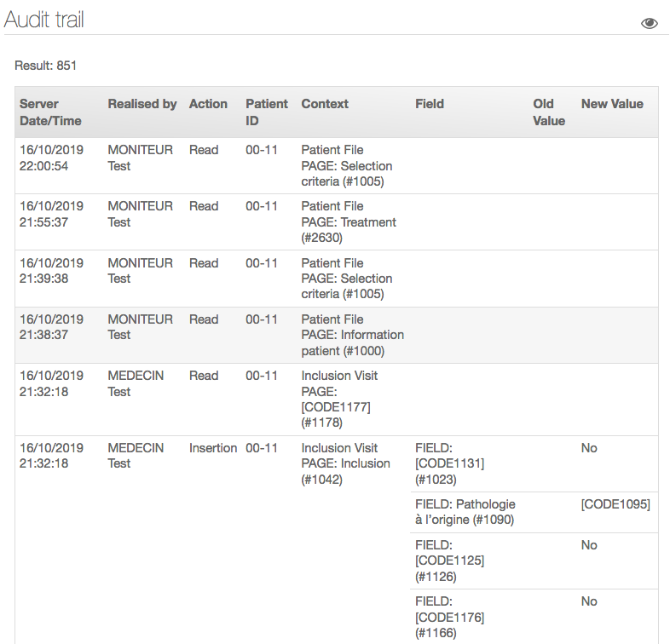The width and height of the screenshot is (670, 644).
Task: Click the FIELD: [CODE1125] (#1126) cell
Action: coord(449,561)
